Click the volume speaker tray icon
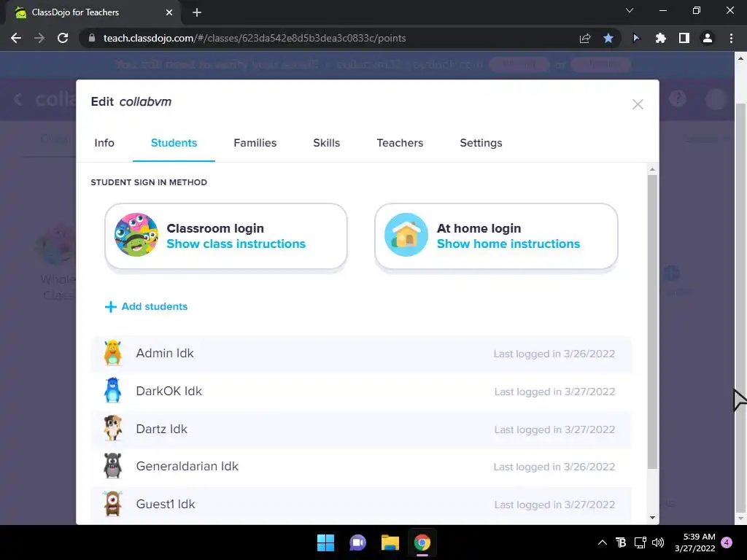Image resolution: width=747 pixels, height=560 pixels. pyautogui.click(x=658, y=542)
